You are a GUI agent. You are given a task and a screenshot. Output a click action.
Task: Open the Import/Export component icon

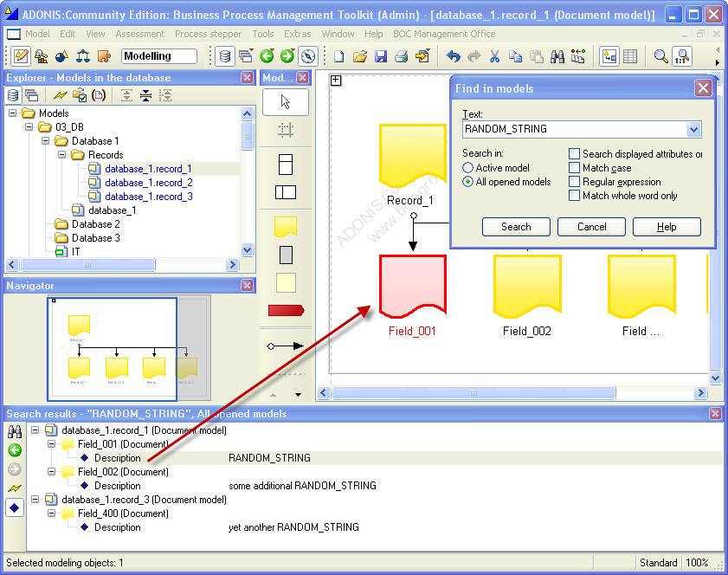tap(104, 56)
